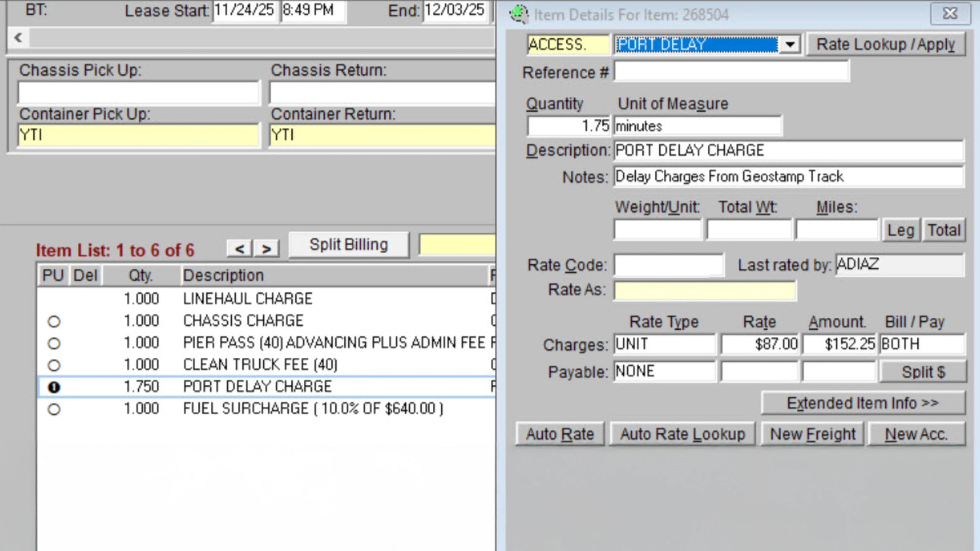This screenshot has height=551, width=980.
Task: Click the Split Billing button
Action: pyautogui.click(x=348, y=245)
